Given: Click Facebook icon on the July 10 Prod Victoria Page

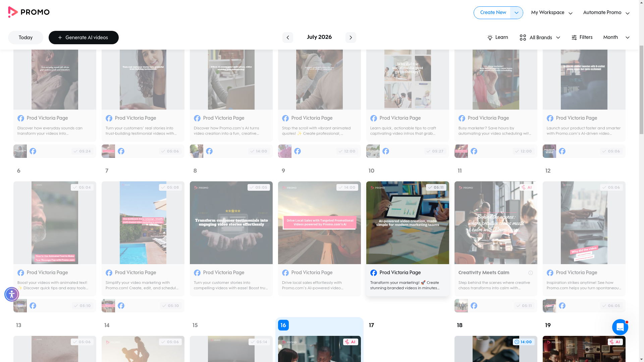Looking at the screenshot, I should [x=373, y=273].
